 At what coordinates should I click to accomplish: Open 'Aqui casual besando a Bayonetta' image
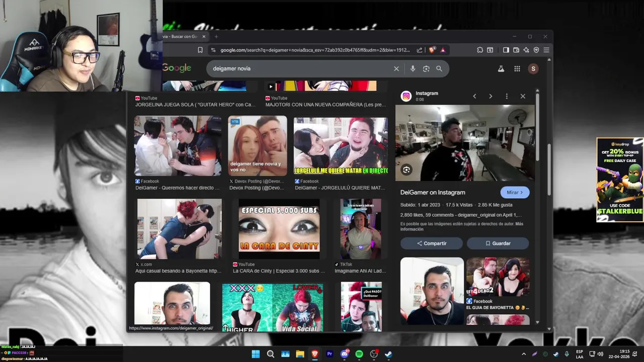[x=179, y=229]
